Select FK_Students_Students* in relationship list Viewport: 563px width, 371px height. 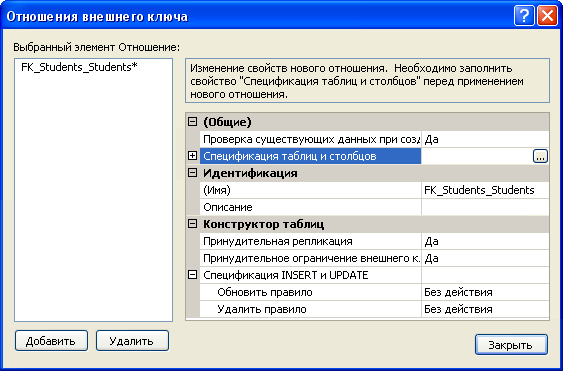click(79, 67)
